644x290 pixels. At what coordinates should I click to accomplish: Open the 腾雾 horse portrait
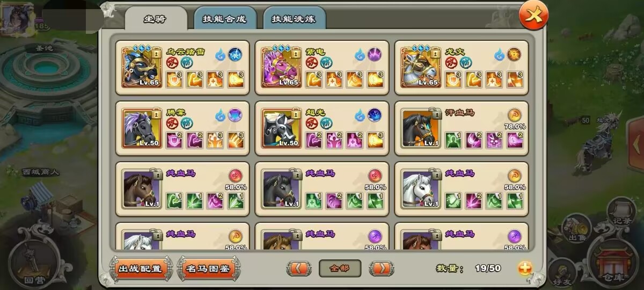tap(141, 128)
